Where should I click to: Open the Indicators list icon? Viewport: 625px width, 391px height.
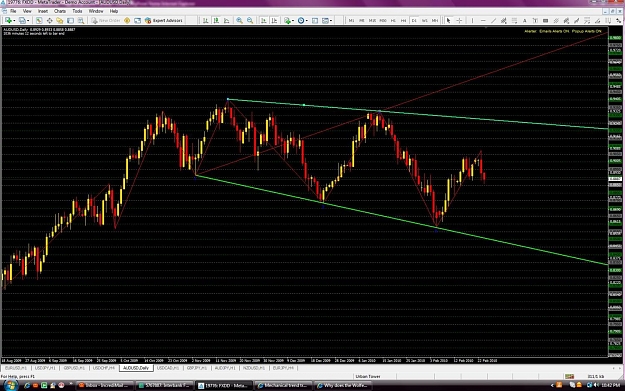[287, 20]
